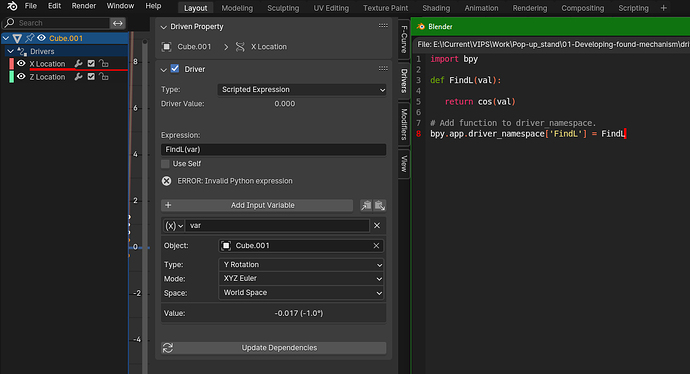Open the File menu
Viewport: 690px width, 374px height.
point(31,6)
